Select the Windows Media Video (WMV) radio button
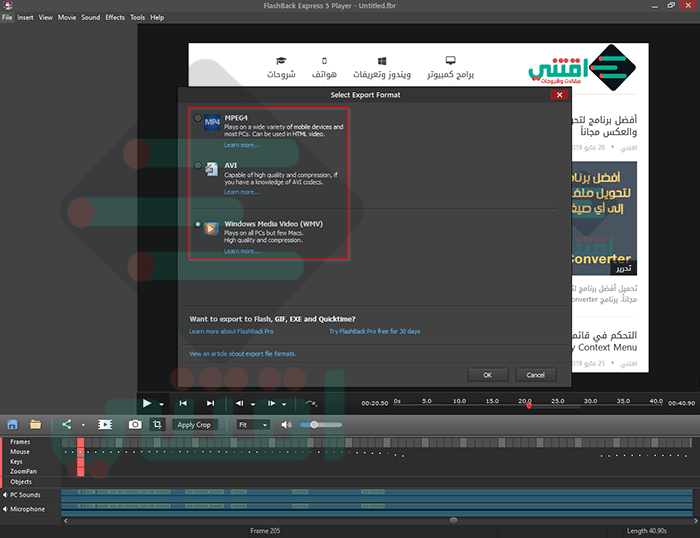Viewport: 700px width, 538px height. [x=198, y=224]
